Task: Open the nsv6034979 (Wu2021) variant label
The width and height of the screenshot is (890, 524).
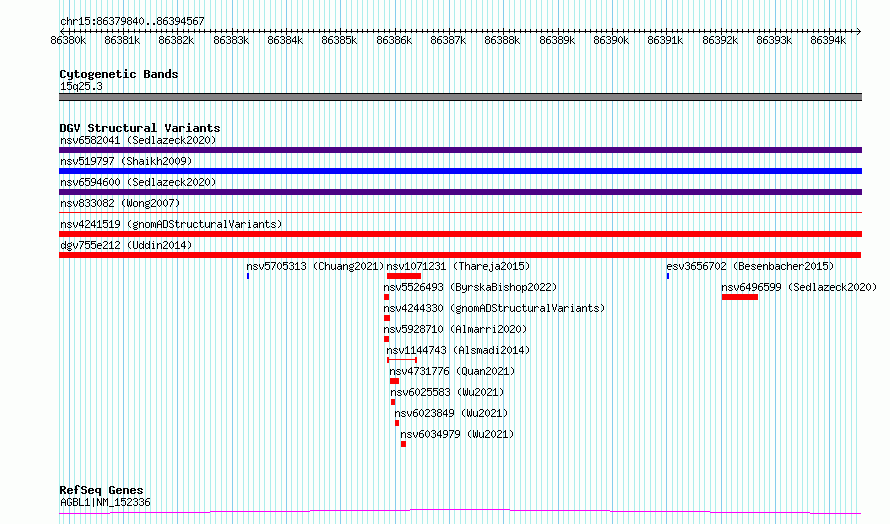Action: point(457,434)
